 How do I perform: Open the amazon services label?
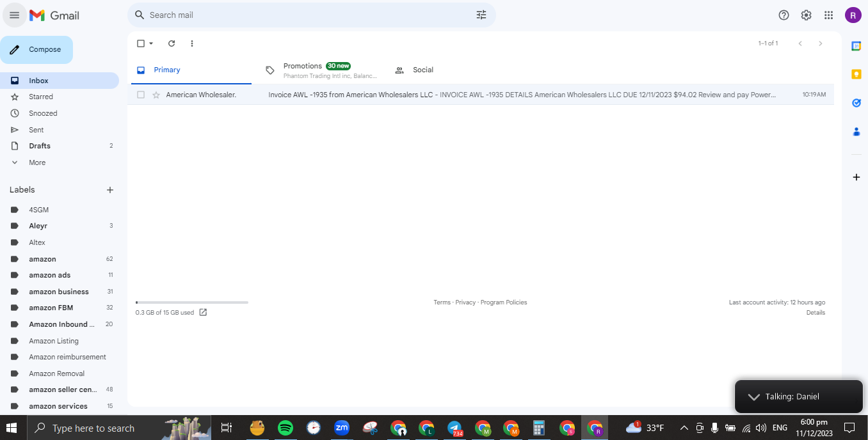point(59,406)
